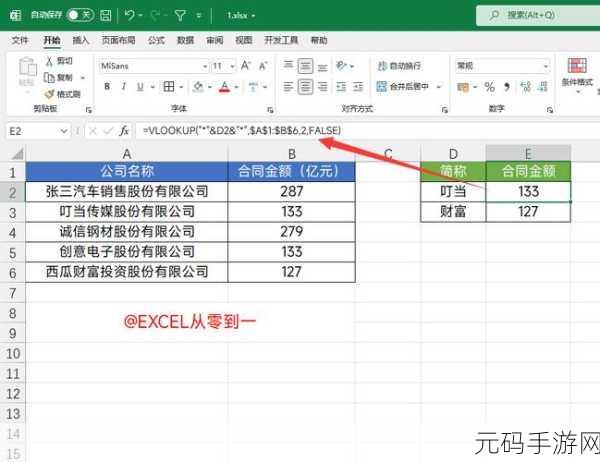Open the font group dialog launcher
The height and width of the screenshot is (462, 600).
point(270,110)
